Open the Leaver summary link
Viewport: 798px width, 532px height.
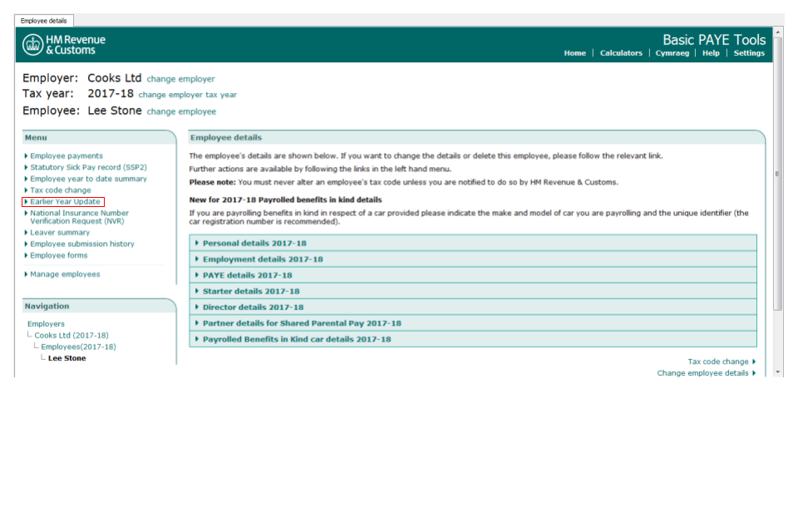[60, 232]
